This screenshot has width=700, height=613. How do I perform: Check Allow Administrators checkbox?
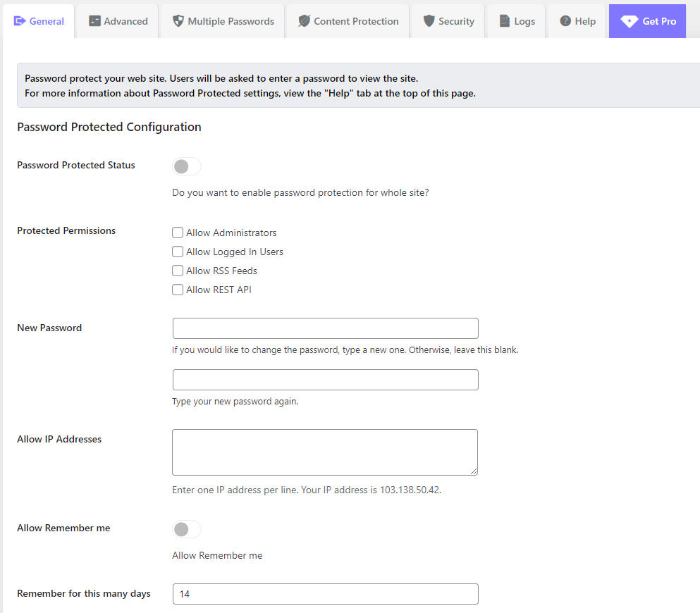(178, 233)
